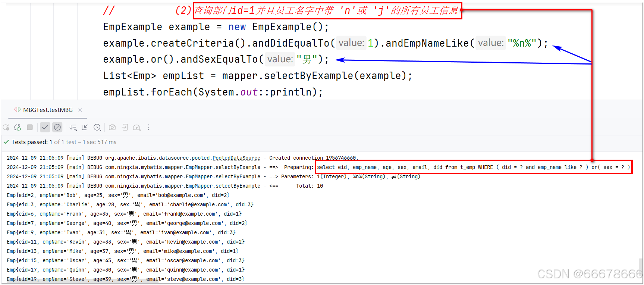
Task: Toggle auto-test rerun icon
Action: (18, 128)
